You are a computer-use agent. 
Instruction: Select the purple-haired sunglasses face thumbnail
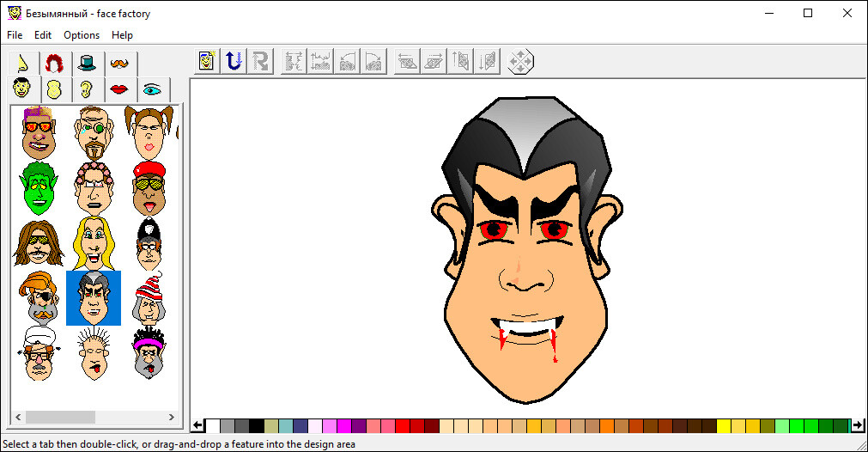click(x=38, y=133)
